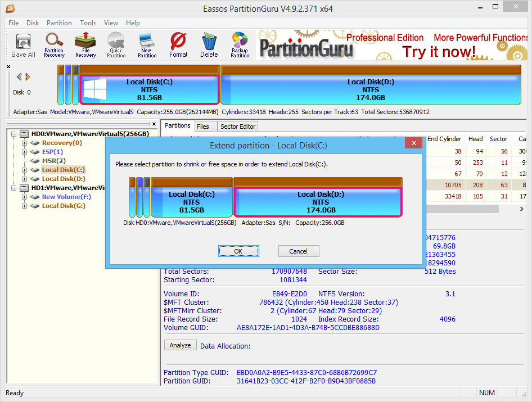Go to next disk arrow

(28, 77)
